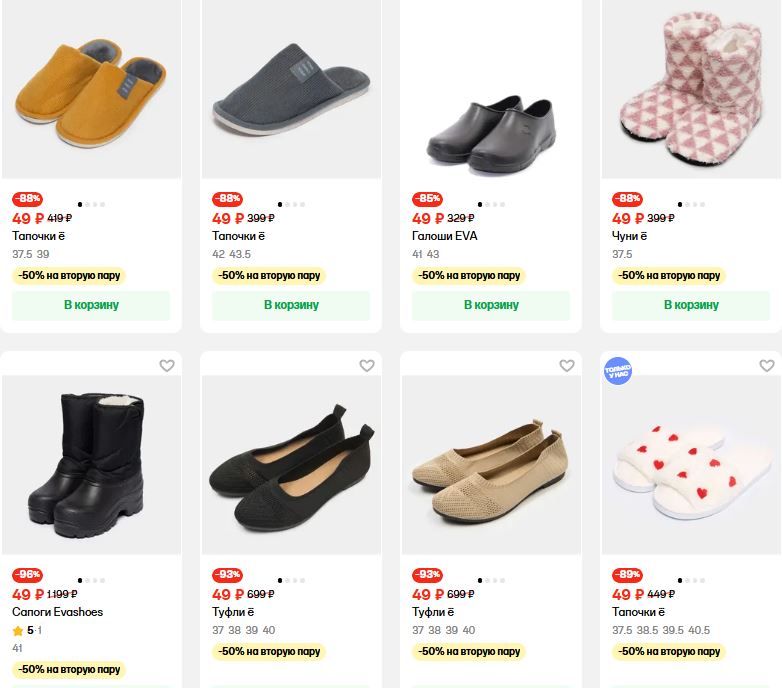Click the 'Только у нас' badge
Image resolution: width=782 pixels, height=688 pixels.
click(618, 372)
